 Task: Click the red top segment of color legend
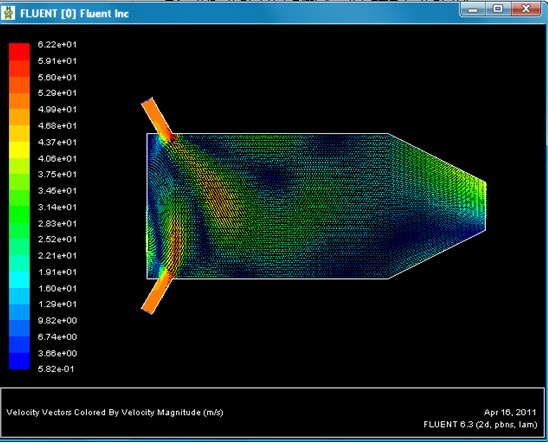click(x=19, y=52)
